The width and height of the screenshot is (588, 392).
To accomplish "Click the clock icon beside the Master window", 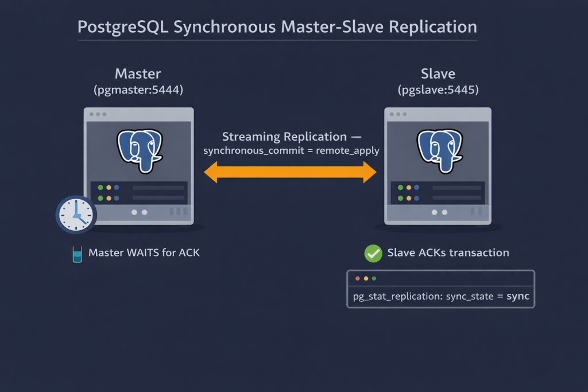I will tap(75, 215).
